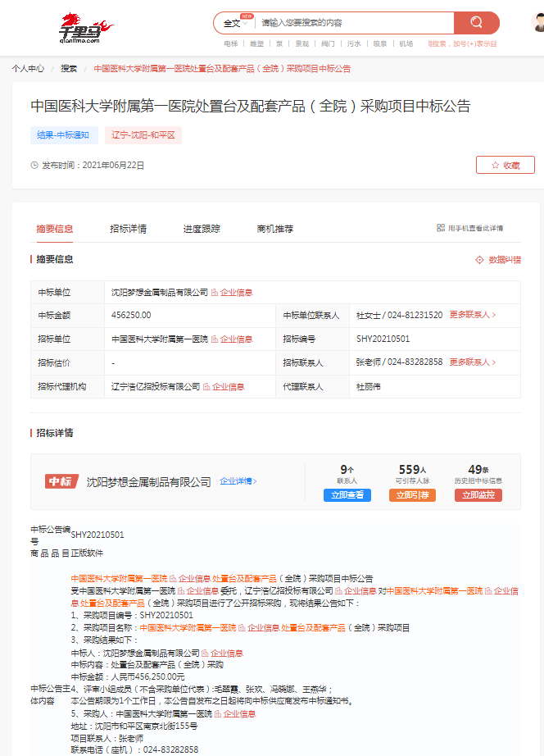
Task: Switch to 进度跟踪 tab
Action: pyautogui.click(x=202, y=229)
